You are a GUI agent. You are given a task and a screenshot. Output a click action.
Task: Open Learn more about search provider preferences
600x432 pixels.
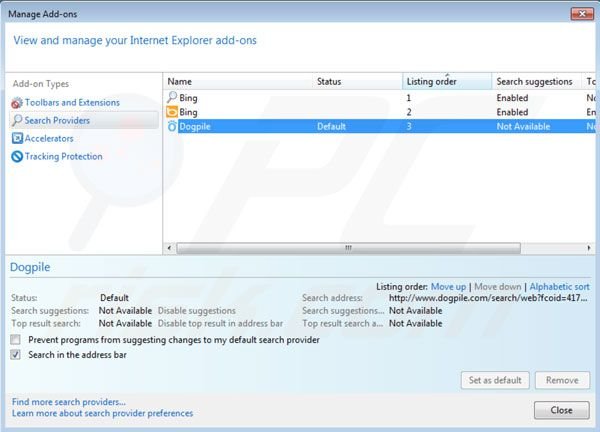coord(102,413)
